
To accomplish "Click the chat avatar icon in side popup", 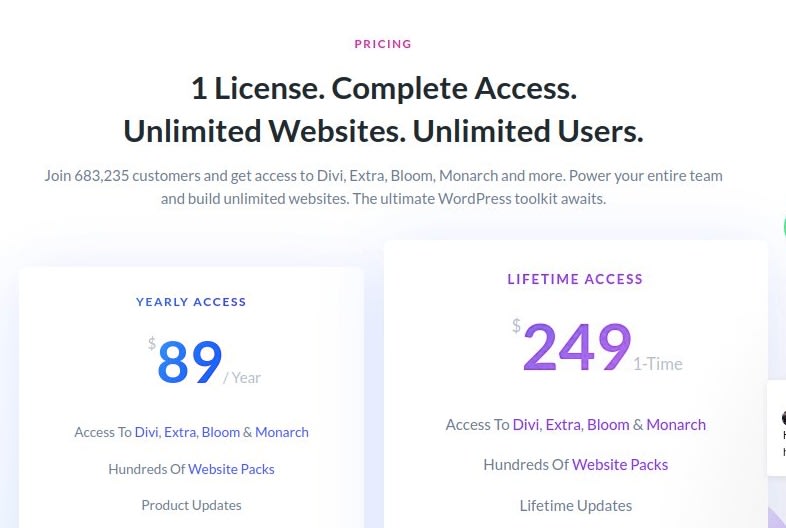I will [x=783, y=418].
